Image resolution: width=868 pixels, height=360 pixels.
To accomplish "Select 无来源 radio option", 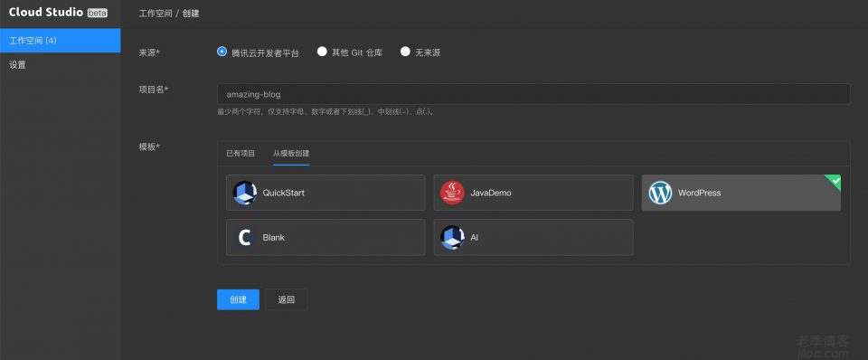I will pos(405,52).
